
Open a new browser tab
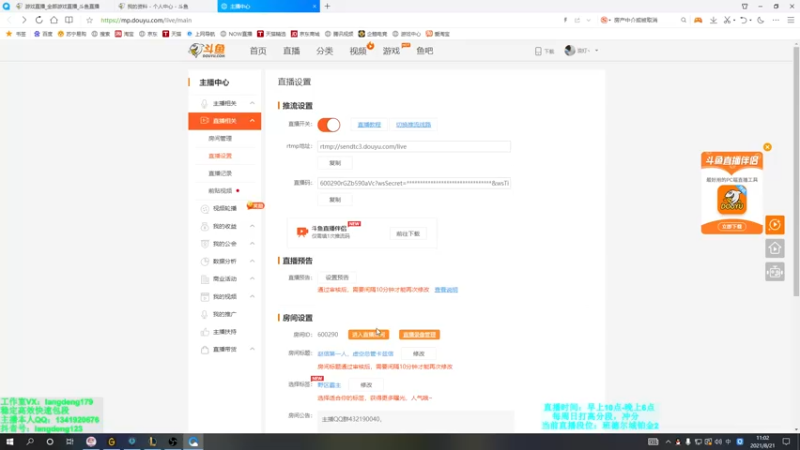click(x=328, y=6)
